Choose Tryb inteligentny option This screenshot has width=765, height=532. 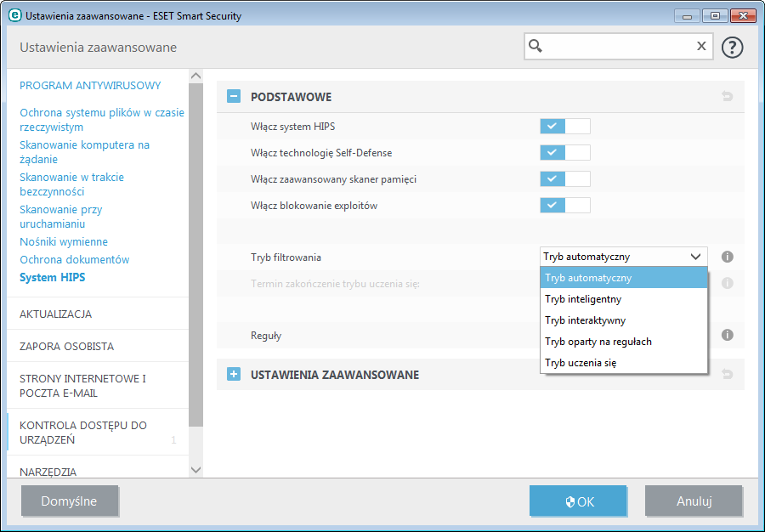[x=624, y=299]
